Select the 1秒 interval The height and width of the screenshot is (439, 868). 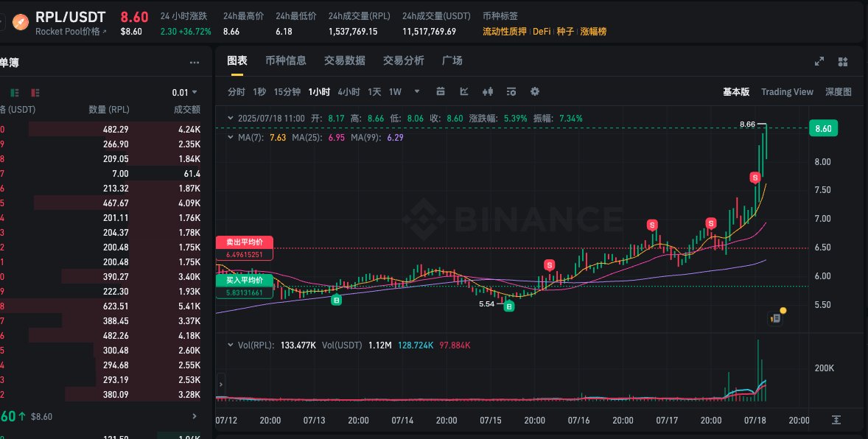[x=259, y=92]
